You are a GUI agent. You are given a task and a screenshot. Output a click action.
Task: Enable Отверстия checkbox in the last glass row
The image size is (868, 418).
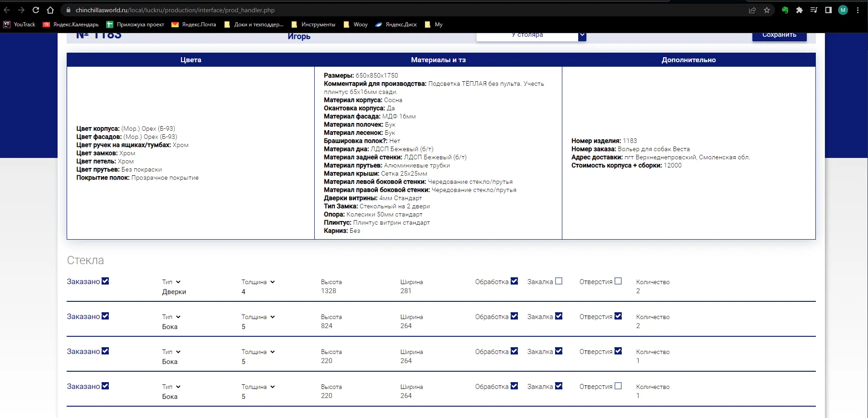click(618, 386)
